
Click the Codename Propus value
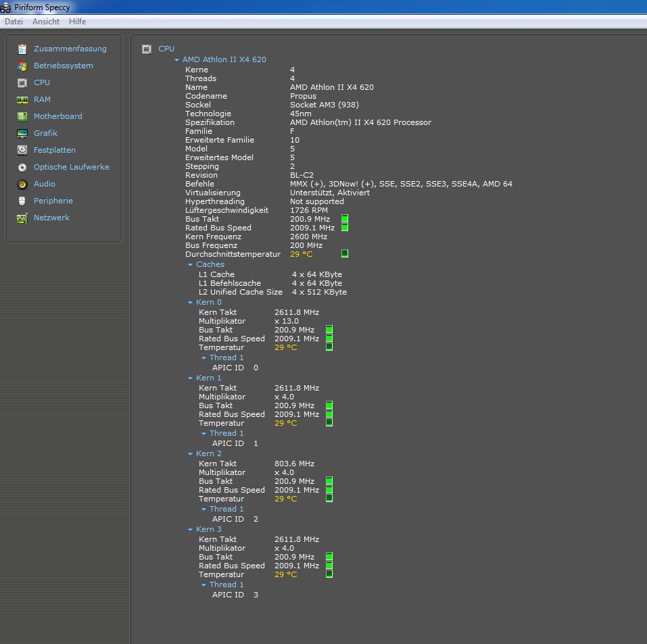(304, 96)
